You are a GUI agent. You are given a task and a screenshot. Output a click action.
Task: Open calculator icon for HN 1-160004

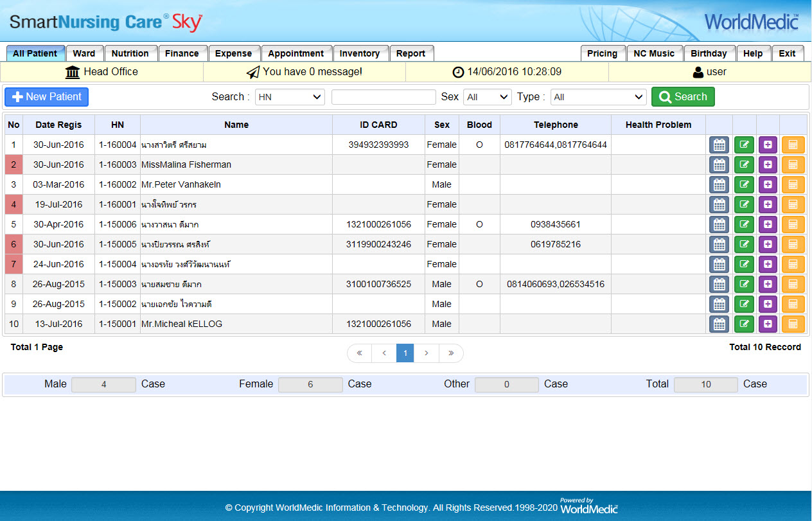pos(793,145)
